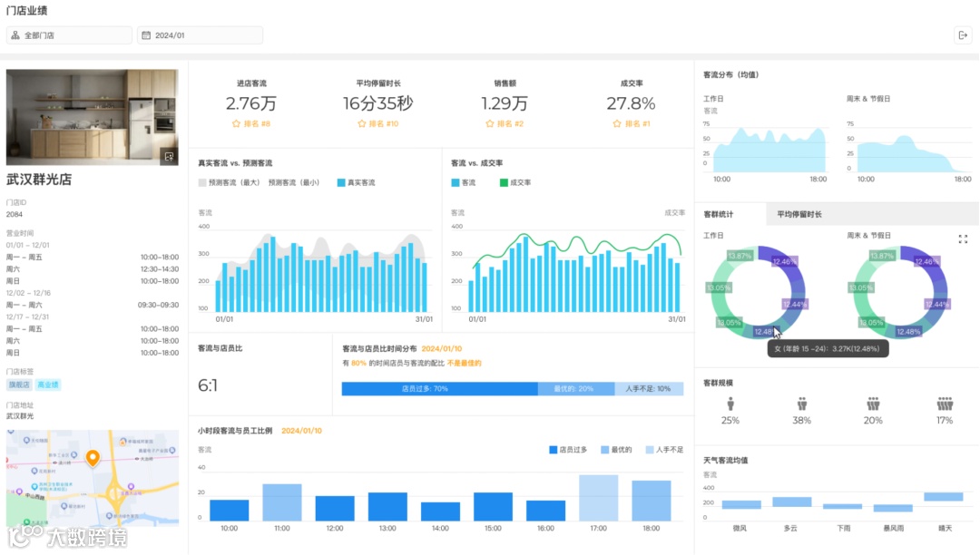Click the 工作日 area chart in 客流分布
Viewport: 980px width, 555px height.
click(769, 150)
